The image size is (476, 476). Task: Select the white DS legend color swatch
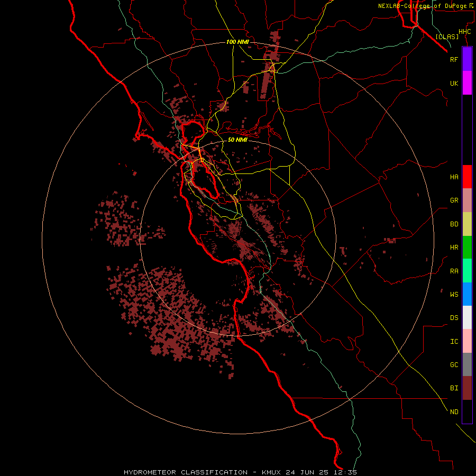coord(467,317)
